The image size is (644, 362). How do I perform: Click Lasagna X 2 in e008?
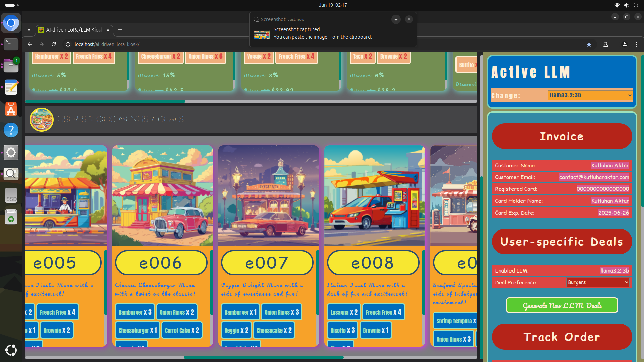pos(344,312)
